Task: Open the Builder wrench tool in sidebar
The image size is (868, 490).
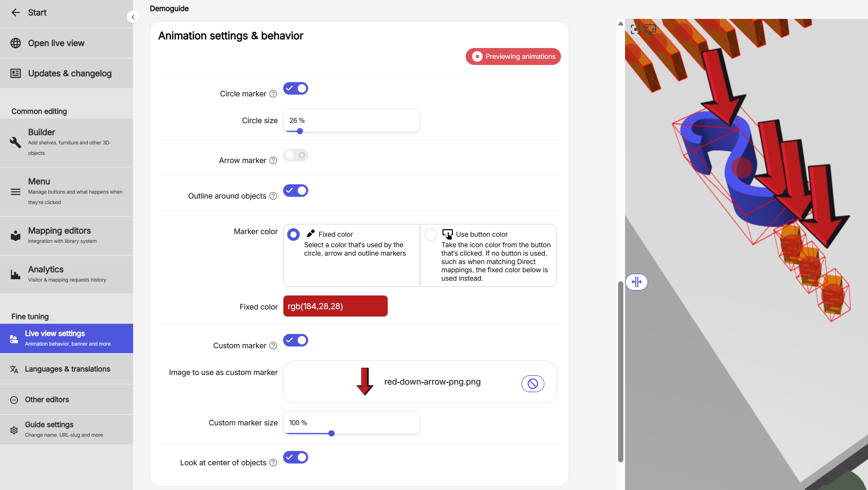Action: click(15, 142)
